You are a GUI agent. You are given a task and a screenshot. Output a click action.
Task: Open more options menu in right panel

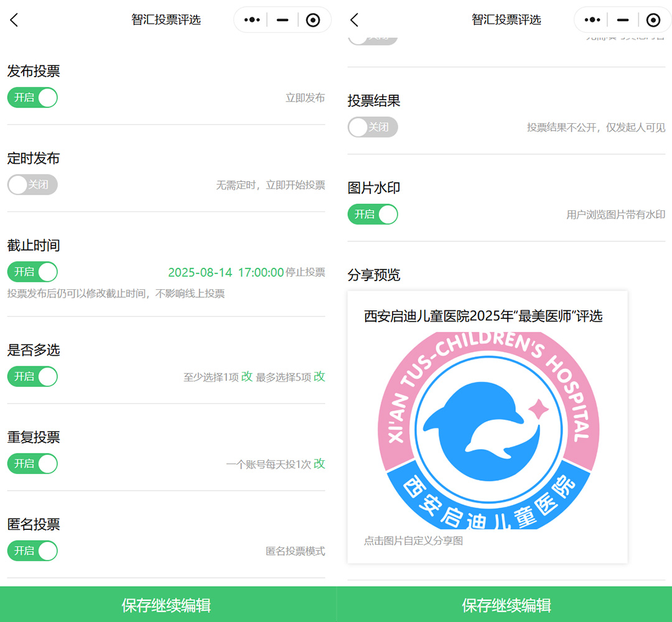(592, 20)
